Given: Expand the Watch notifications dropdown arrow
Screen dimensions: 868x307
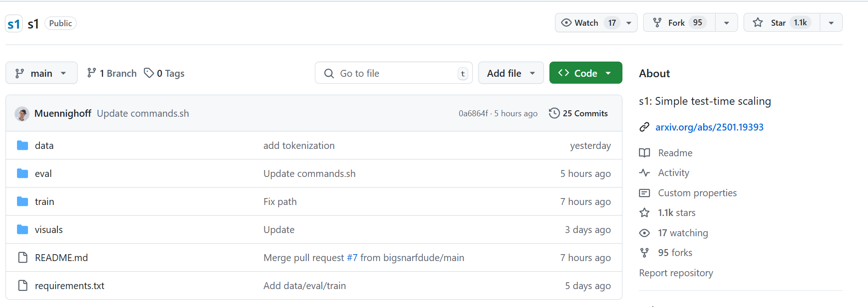Looking at the screenshot, I should coord(629,23).
